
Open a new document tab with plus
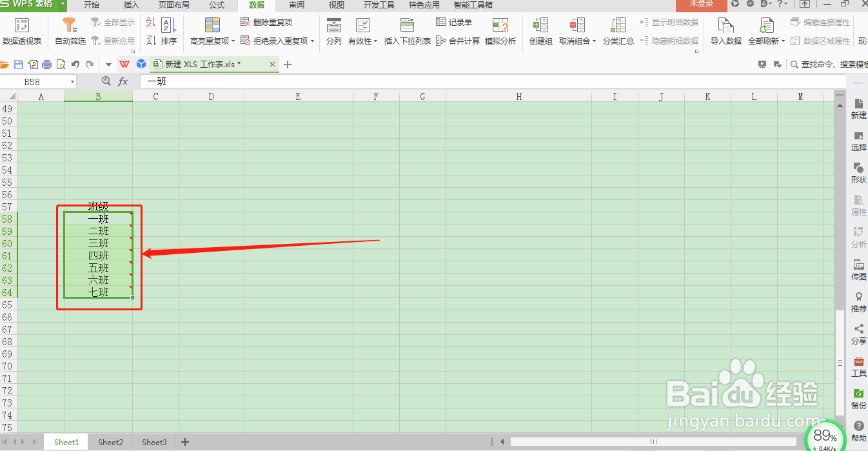[288, 65]
